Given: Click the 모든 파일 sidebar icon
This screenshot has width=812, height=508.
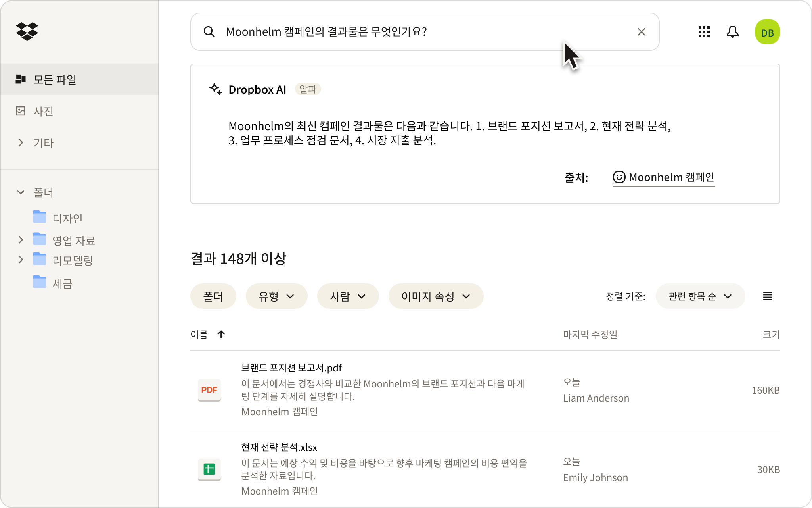Looking at the screenshot, I should [x=21, y=79].
